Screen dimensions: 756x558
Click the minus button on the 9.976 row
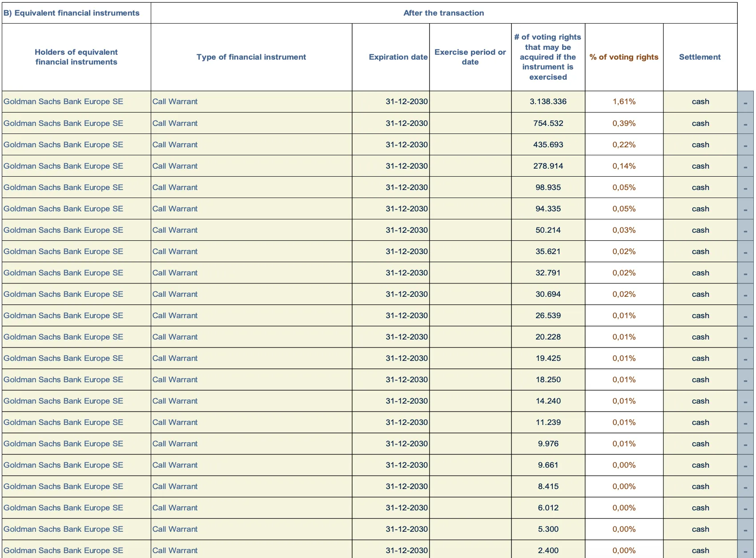pos(745,444)
